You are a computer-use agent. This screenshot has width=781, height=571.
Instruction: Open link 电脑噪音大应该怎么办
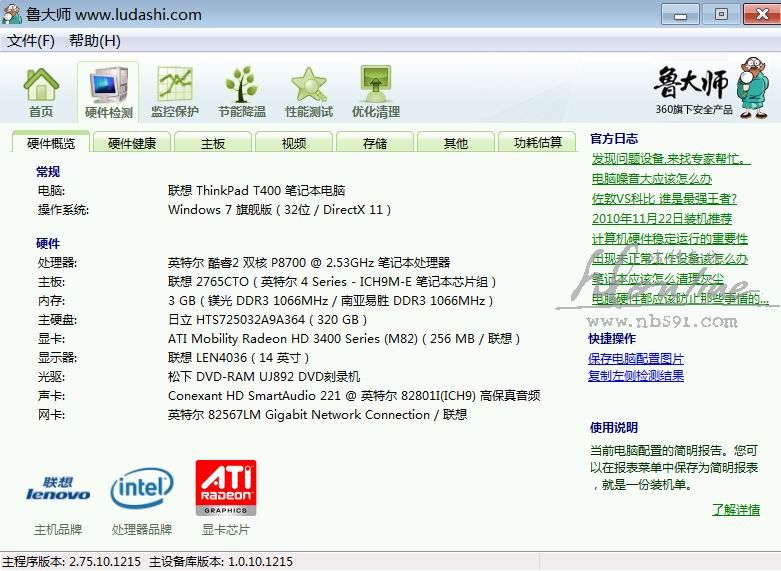[x=651, y=179]
